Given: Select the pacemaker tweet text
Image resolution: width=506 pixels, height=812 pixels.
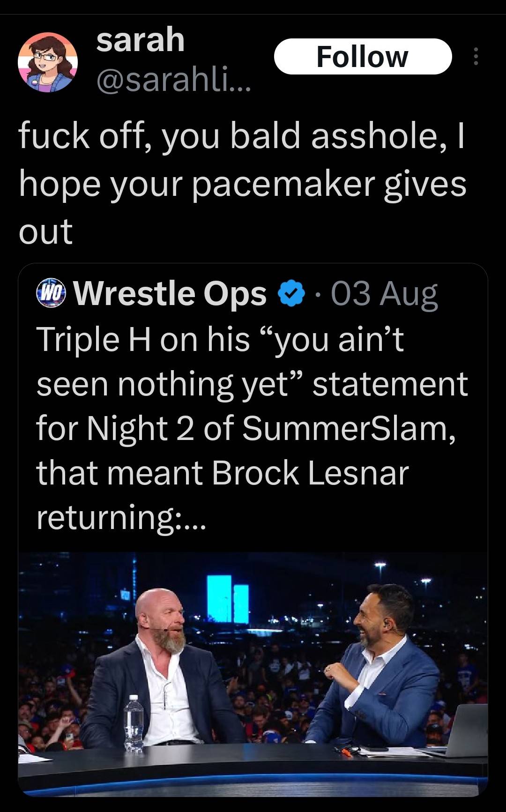Looking at the screenshot, I should point(243,183).
